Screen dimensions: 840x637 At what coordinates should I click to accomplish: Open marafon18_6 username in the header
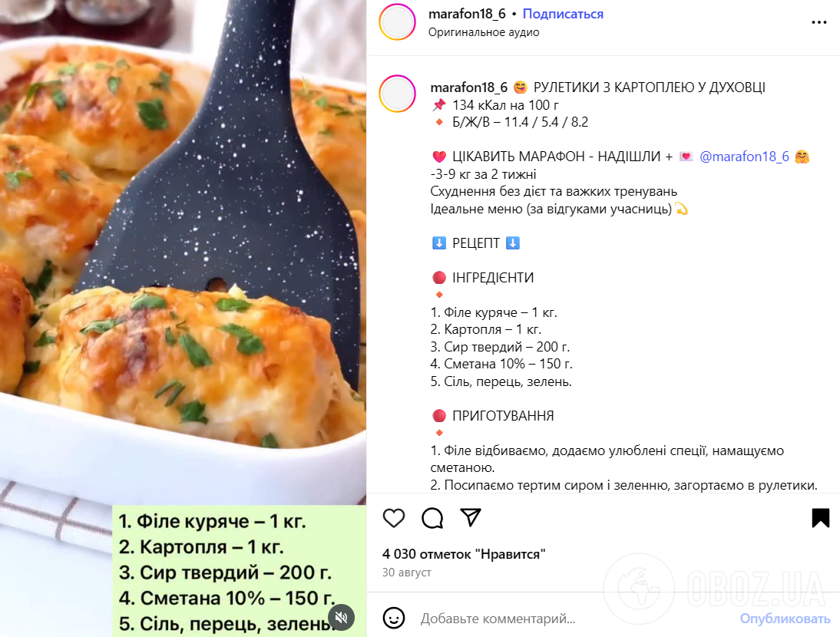tap(467, 14)
